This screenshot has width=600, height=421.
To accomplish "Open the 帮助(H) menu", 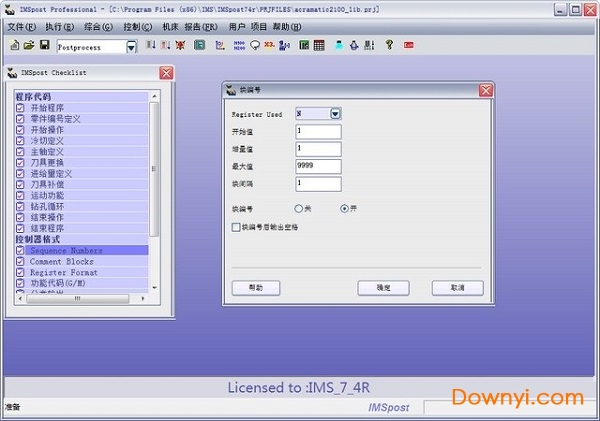I will click(x=287, y=27).
